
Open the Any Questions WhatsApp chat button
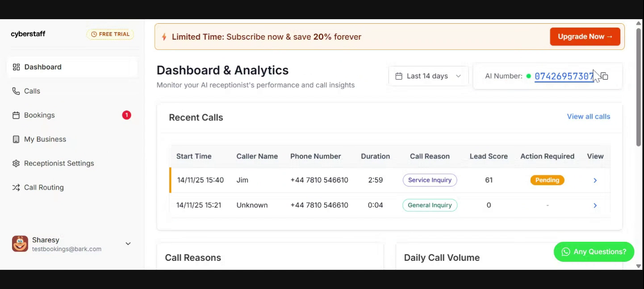tap(594, 252)
